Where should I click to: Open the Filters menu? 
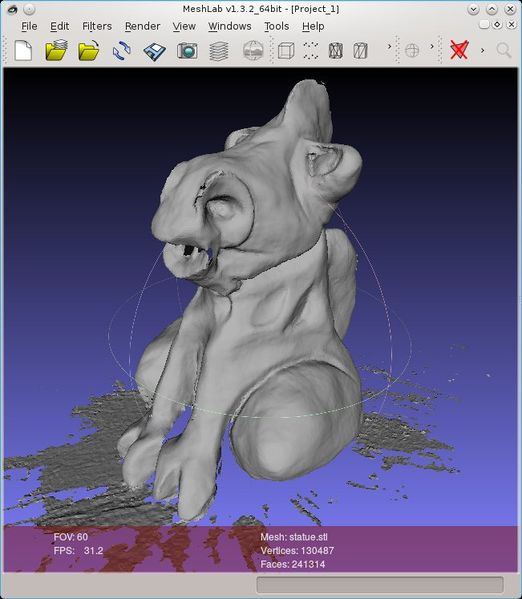coord(97,26)
